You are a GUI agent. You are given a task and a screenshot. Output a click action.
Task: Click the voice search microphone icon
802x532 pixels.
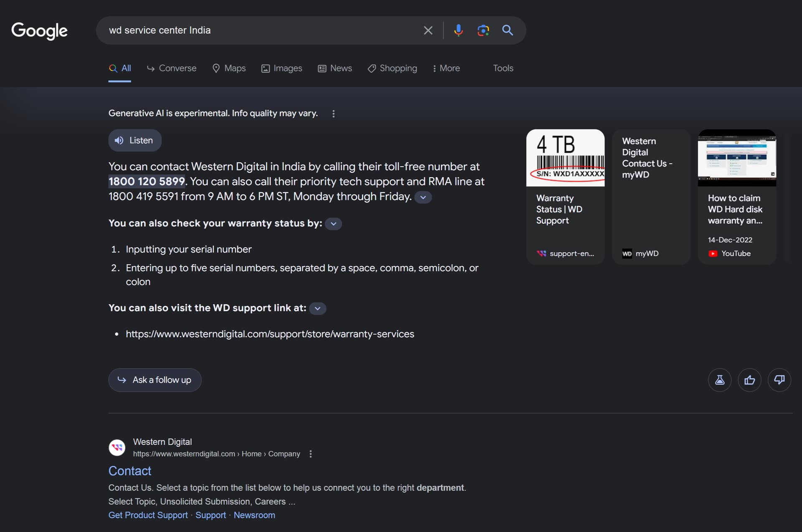point(458,30)
